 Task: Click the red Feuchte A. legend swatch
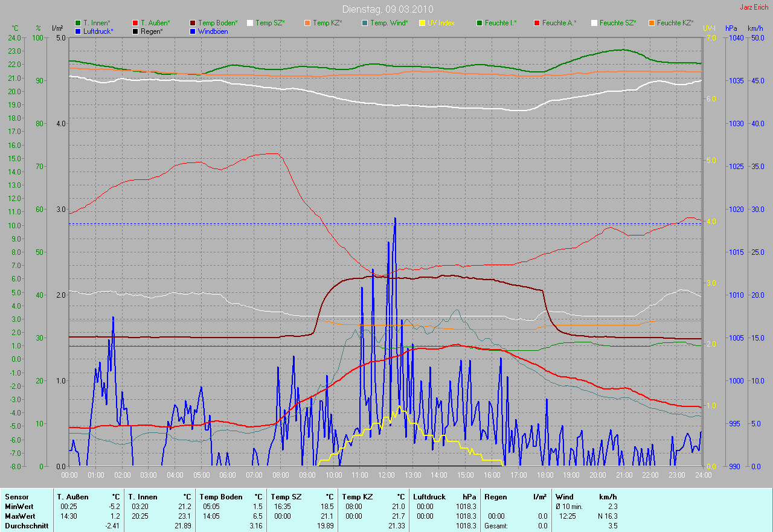[x=537, y=23]
